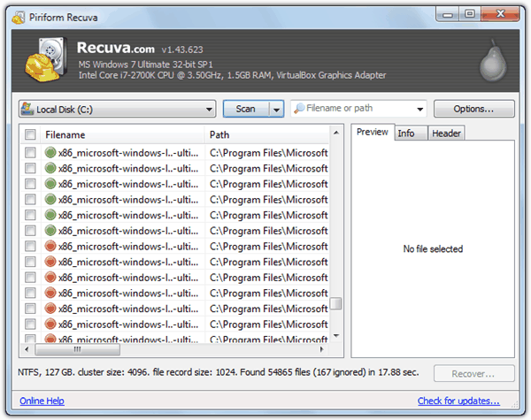The height and width of the screenshot is (420, 531).
Task: Click the 'Found 54865 files' status text
Action: (x=274, y=372)
